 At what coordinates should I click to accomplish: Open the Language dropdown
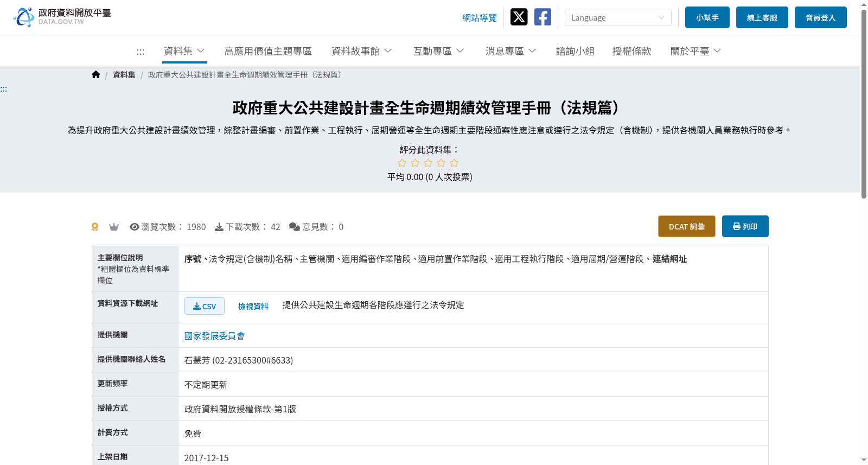click(618, 17)
